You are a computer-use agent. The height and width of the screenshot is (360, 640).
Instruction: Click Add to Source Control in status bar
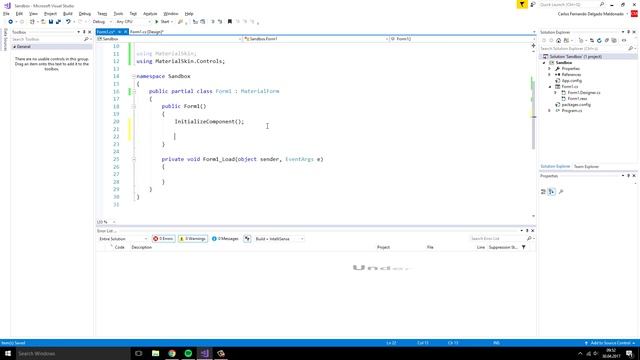(611, 343)
